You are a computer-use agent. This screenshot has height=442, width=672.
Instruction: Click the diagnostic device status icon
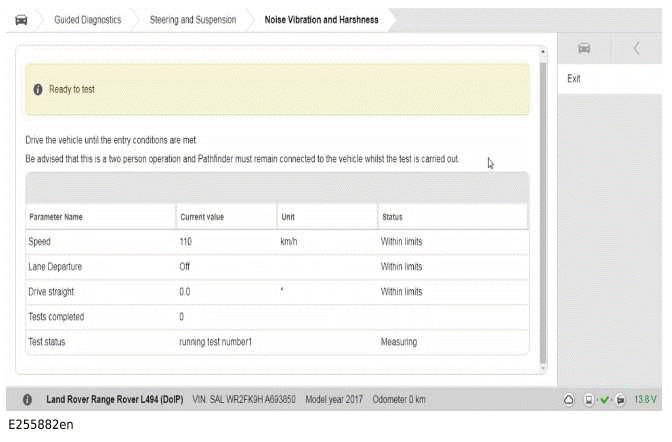pyautogui.click(x=590, y=400)
